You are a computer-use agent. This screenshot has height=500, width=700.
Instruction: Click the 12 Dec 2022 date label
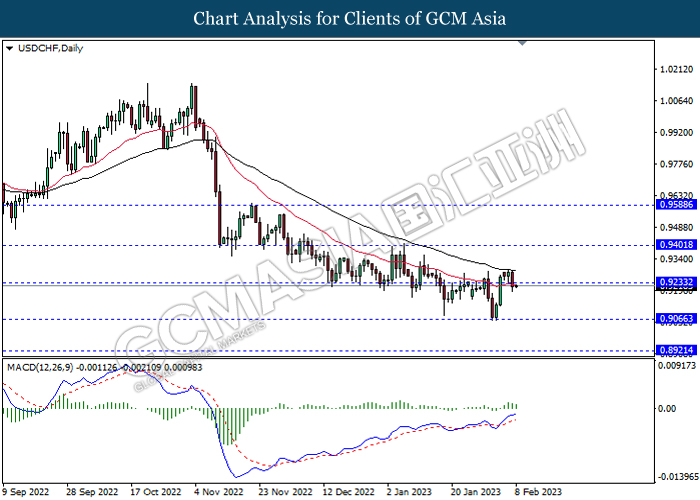click(349, 492)
